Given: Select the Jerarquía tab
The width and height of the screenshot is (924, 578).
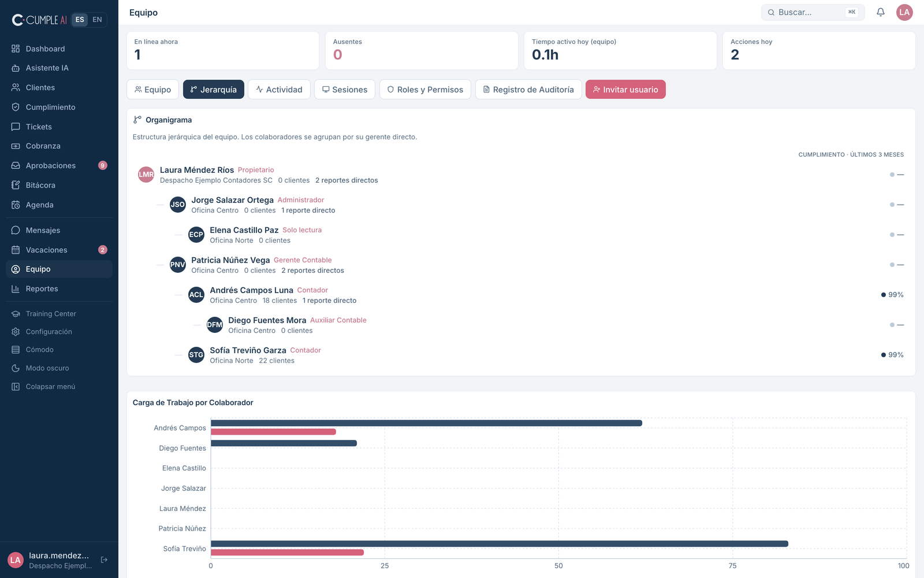Looking at the screenshot, I should coord(214,90).
